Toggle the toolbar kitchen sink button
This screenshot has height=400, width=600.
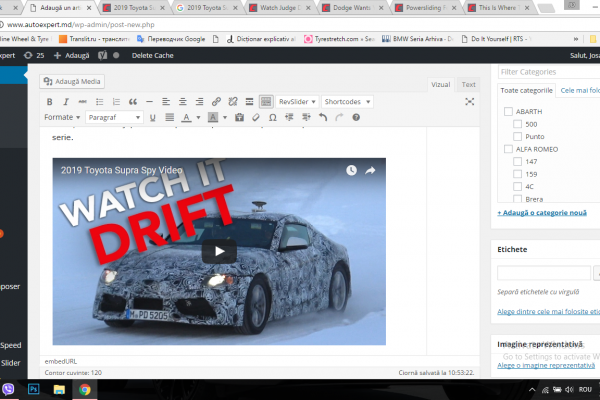(266, 102)
